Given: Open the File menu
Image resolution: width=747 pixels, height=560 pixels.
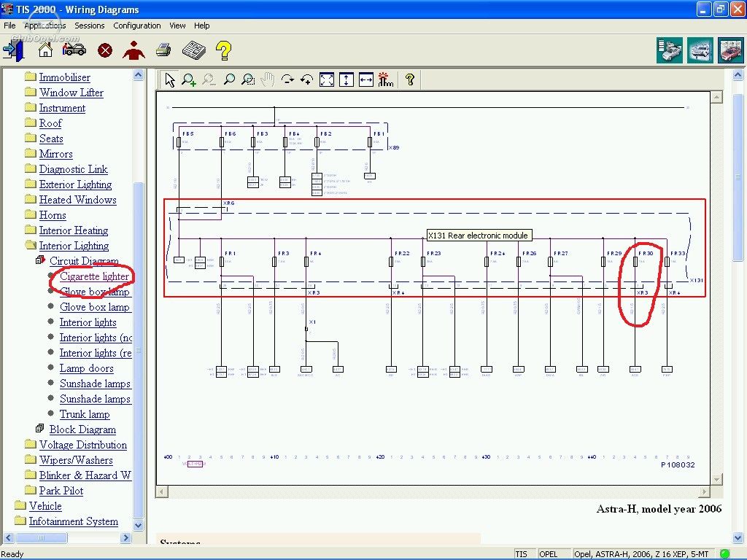Looking at the screenshot, I should pos(9,26).
